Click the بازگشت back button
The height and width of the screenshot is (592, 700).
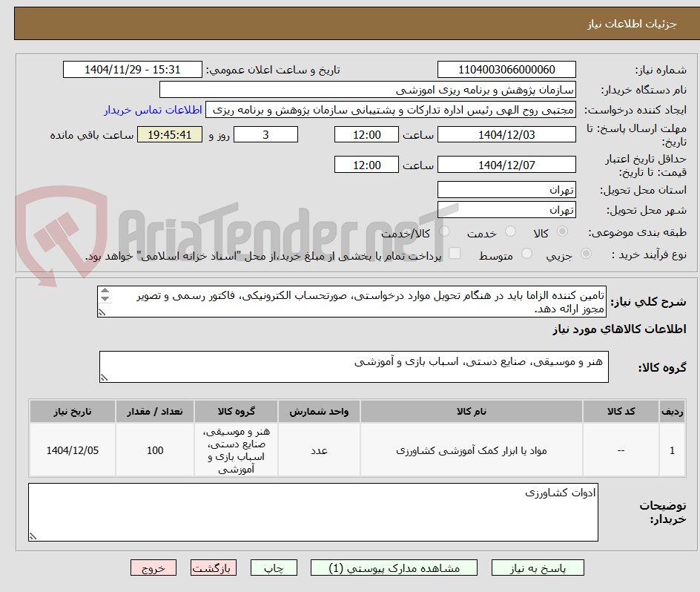point(214,568)
